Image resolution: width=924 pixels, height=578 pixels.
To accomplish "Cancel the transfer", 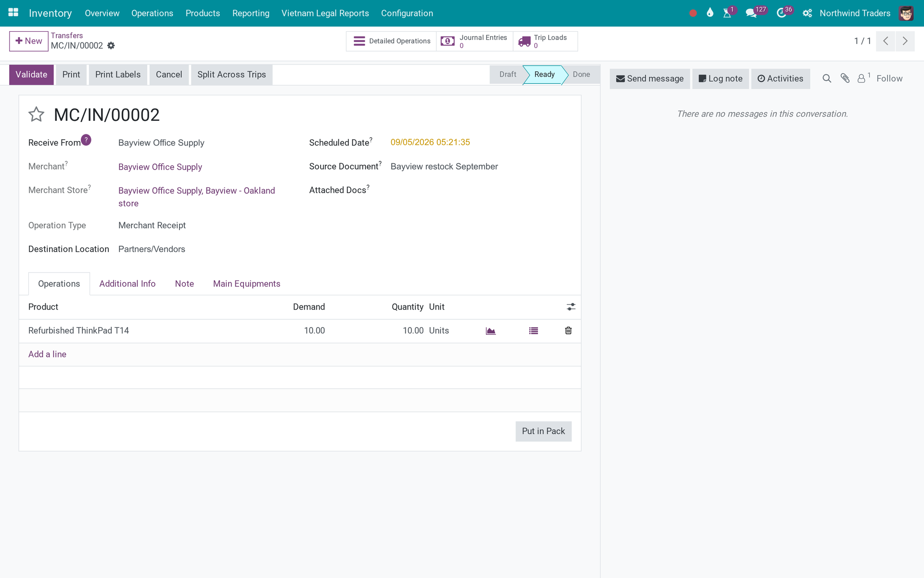I will [169, 75].
